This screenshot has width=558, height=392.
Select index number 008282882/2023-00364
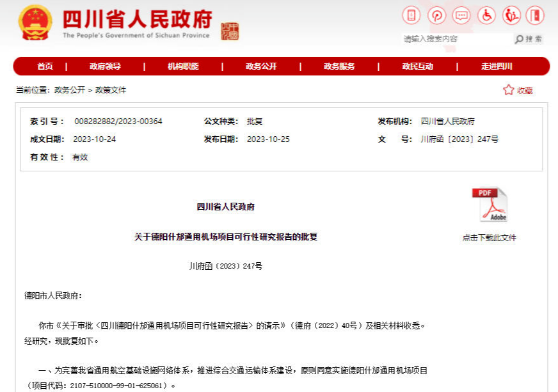point(118,122)
